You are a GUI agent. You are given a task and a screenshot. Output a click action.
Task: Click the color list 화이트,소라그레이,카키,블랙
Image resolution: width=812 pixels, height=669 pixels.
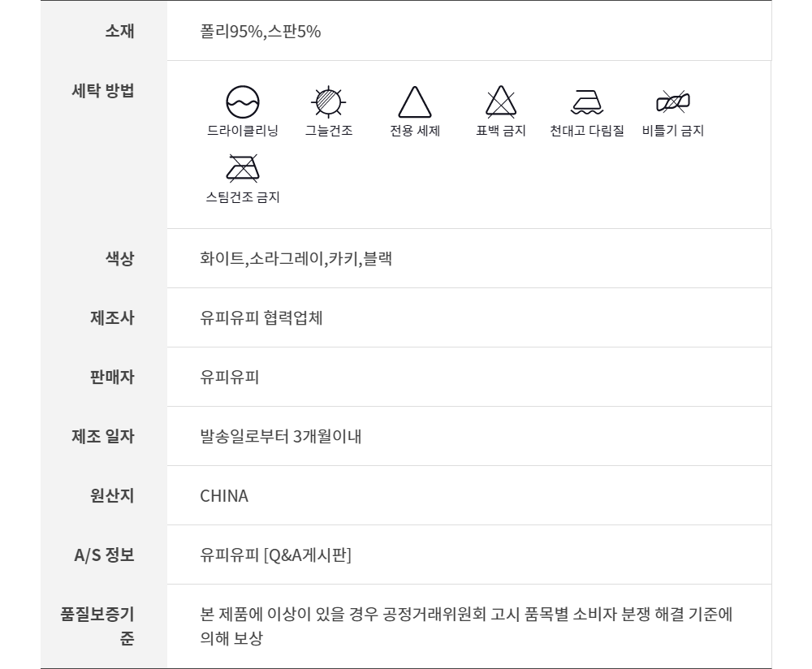(x=296, y=259)
